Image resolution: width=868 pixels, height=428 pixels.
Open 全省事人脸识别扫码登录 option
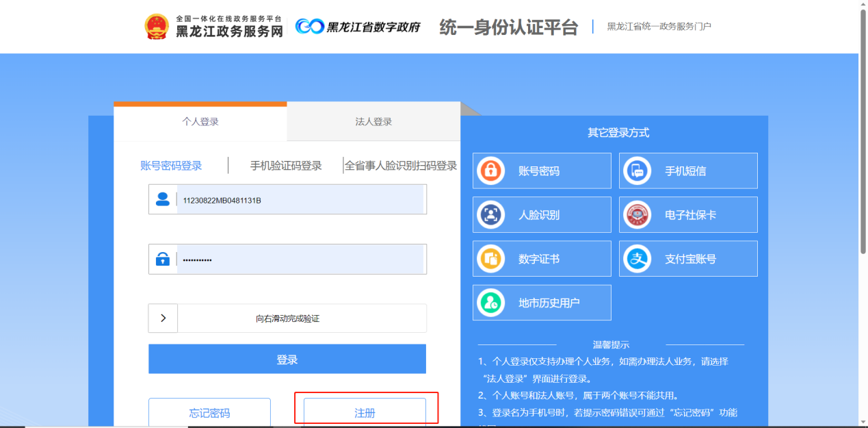click(x=401, y=166)
